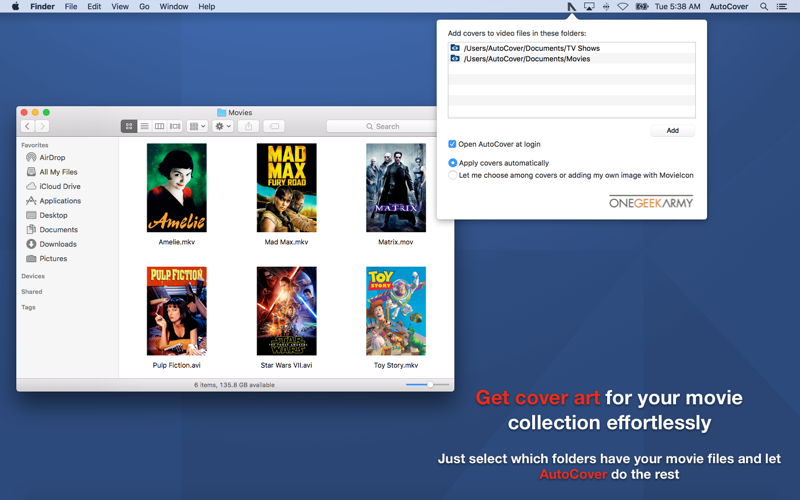
Task: Switch Finder to icon view
Action: (x=129, y=126)
